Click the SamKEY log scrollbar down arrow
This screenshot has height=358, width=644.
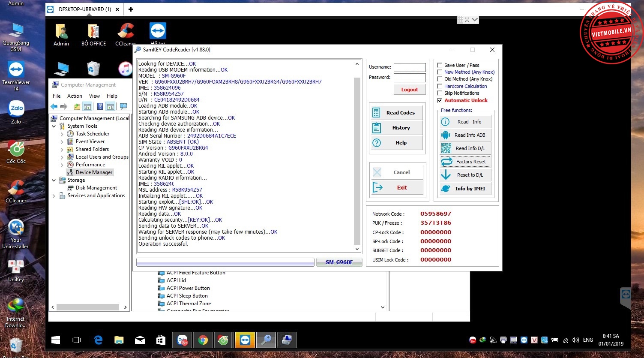[357, 249]
